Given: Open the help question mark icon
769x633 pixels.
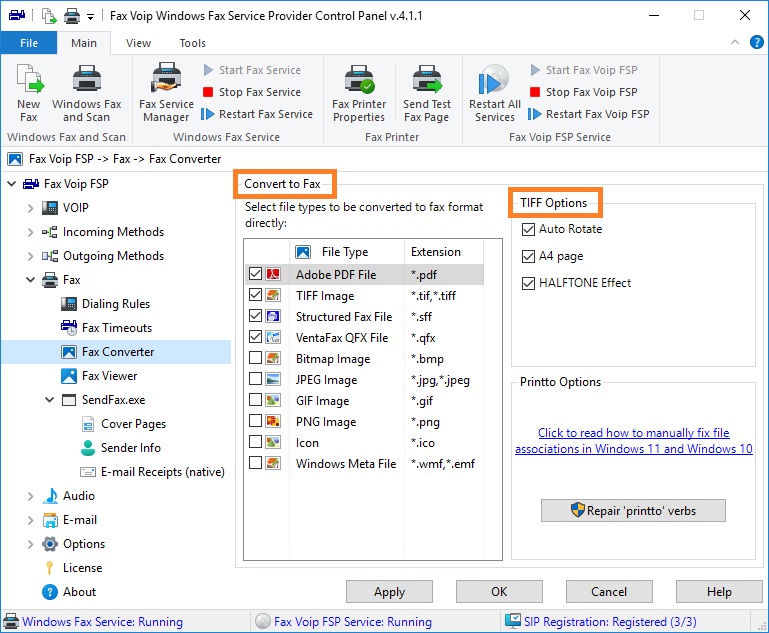Looking at the screenshot, I should (x=757, y=43).
